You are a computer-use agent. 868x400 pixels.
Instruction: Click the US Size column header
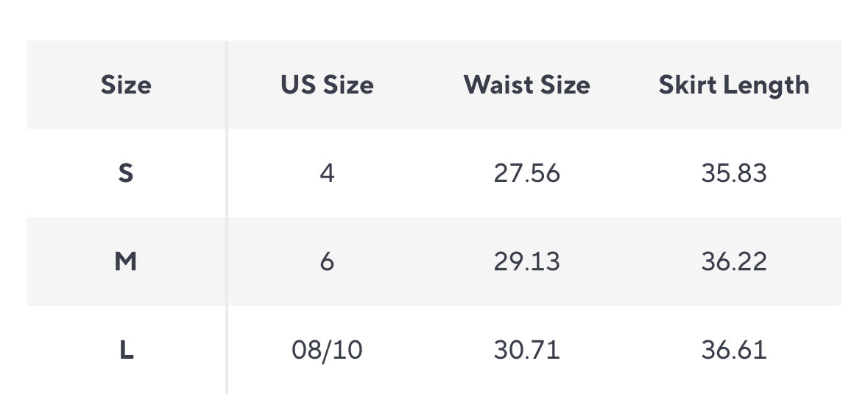tap(327, 85)
